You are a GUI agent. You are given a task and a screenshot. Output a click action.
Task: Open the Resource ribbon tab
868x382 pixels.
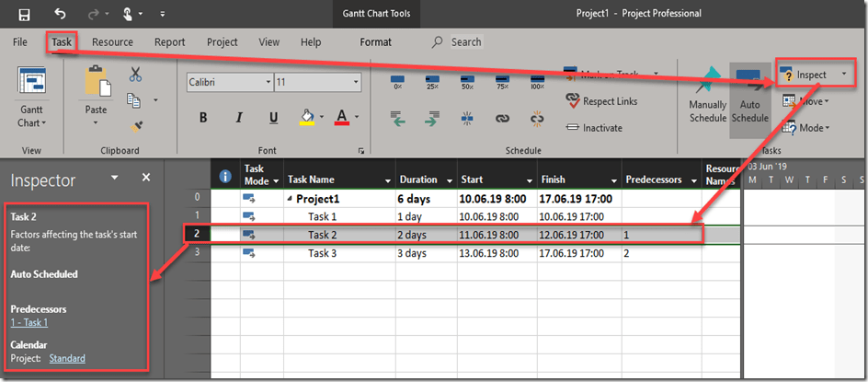[x=112, y=42]
